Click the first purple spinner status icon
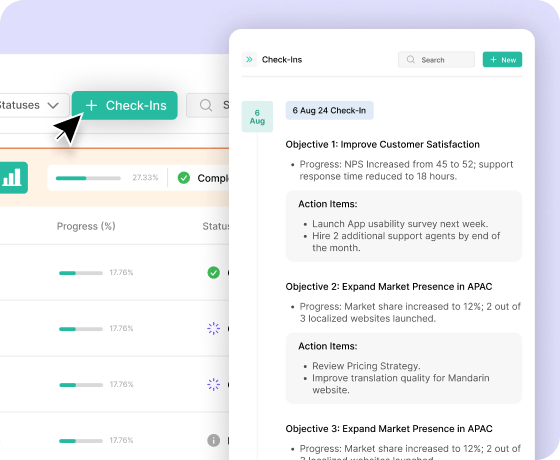The width and height of the screenshot is (560, 460). [x=214, y=328]
